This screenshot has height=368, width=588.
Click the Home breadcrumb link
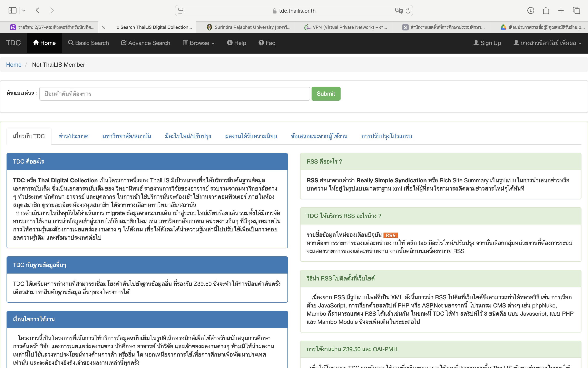coord(14,65)
